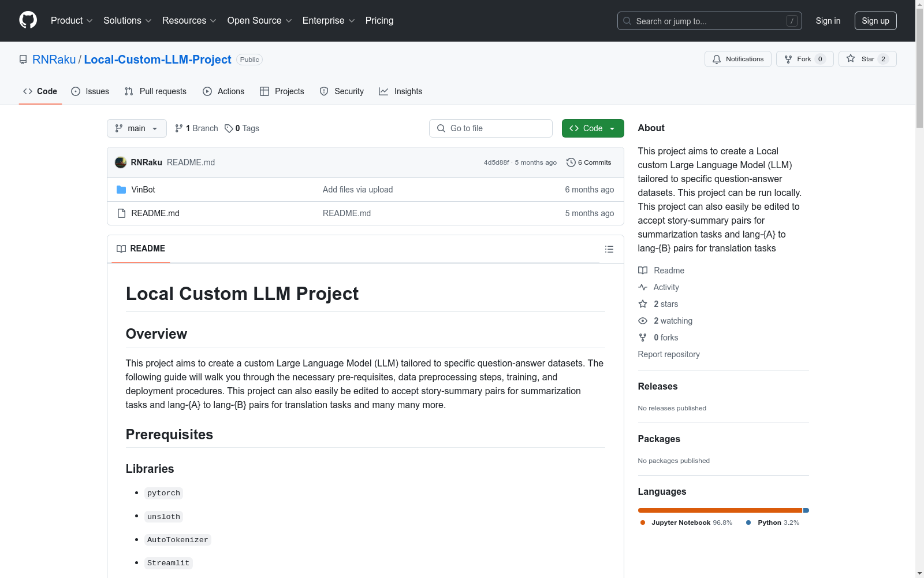Open the Projects tab
The width and height of the screenshot is (924, 578).
[x=282, y=91]
